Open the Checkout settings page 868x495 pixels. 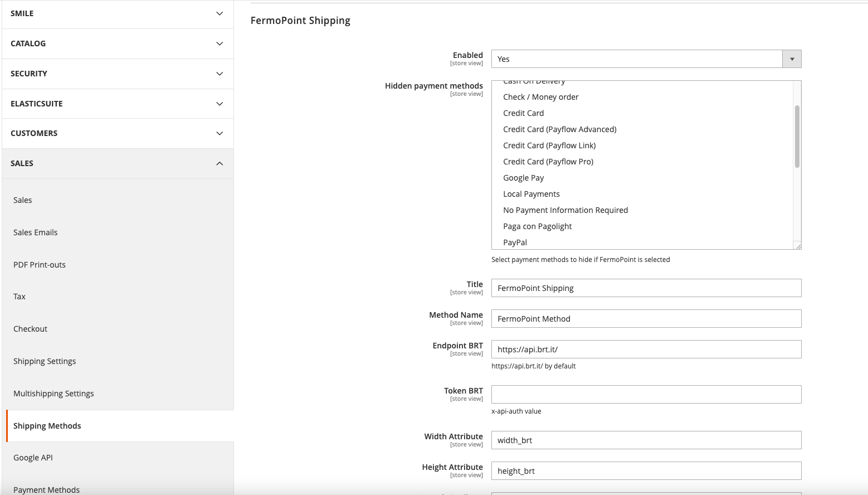point(30,329)
